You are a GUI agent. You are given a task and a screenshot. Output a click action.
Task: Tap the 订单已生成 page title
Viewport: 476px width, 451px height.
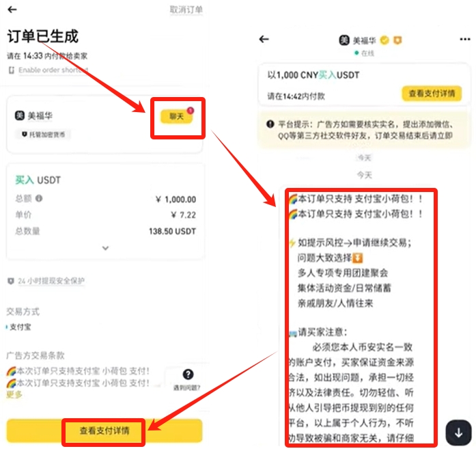point(43,36)
